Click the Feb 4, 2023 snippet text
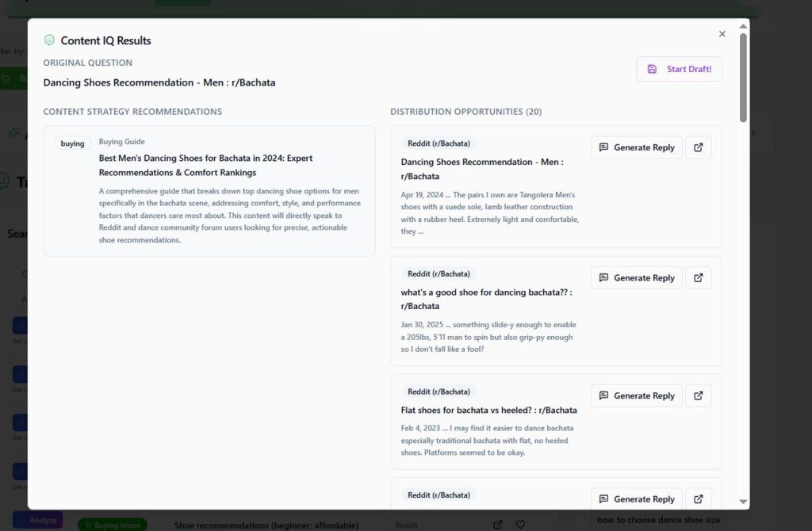The image size is (812, 531). [x=487, y=441]
